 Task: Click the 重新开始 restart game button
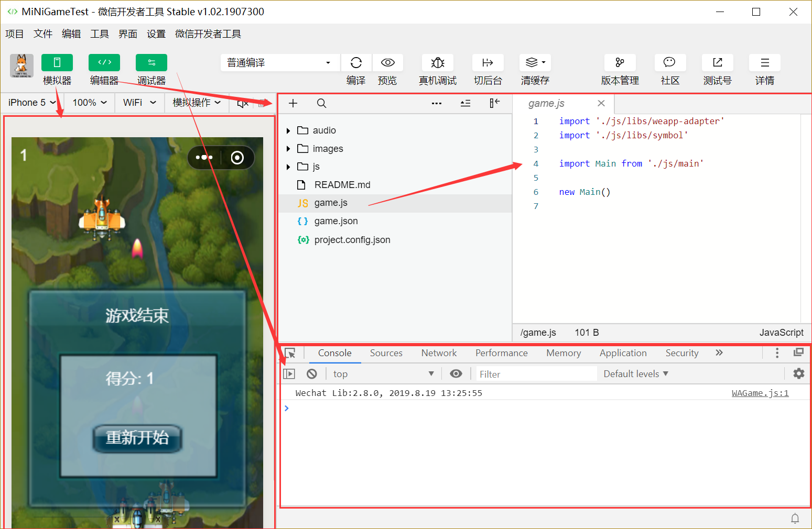[137, 438]
